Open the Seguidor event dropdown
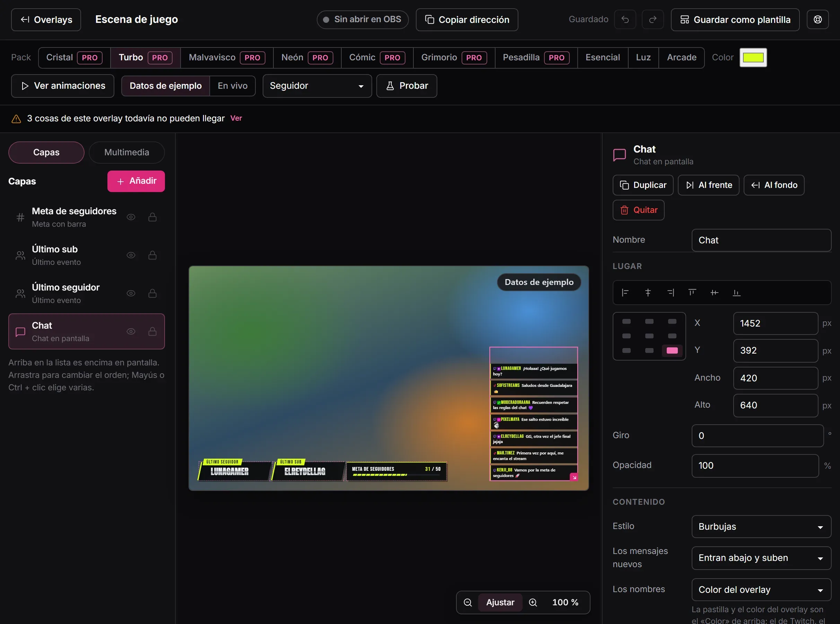Image resolution: width=840 pixels, height=624 pixels. click(x=317, y=86)
